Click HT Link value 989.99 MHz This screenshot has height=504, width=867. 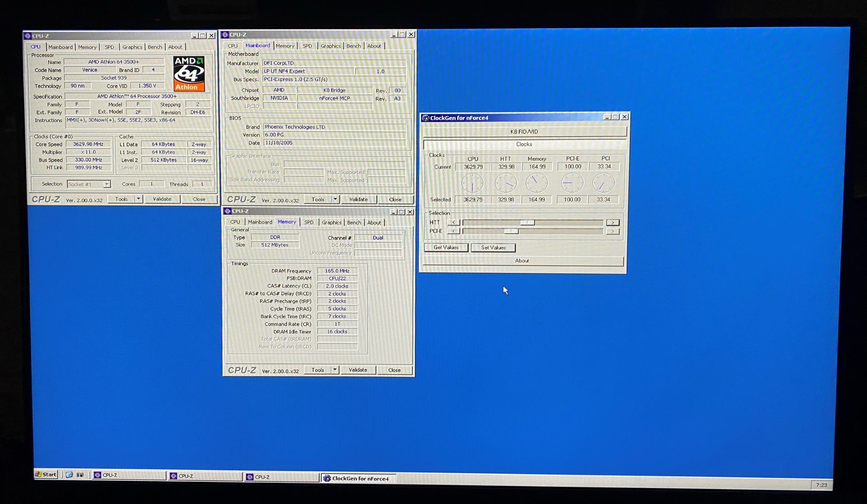click(89, 167)
